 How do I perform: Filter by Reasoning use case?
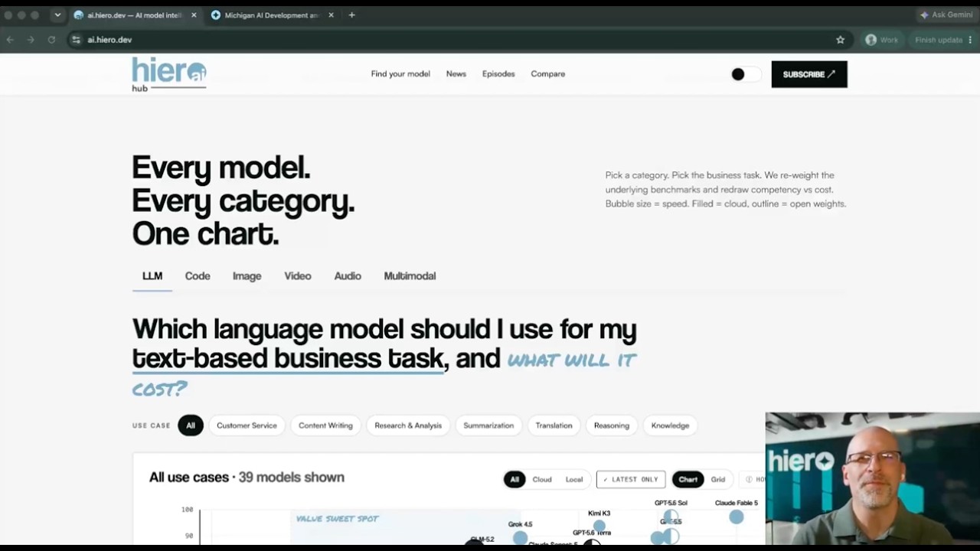tap(612, 425)
